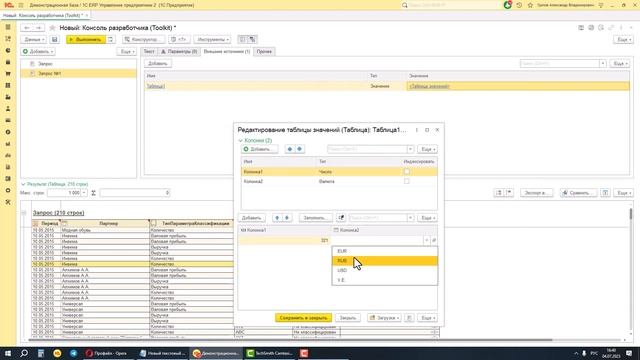Viewport: 640px width, 360px height.
Task: Select RUB in the currency dropdown list
Action: point(384,260)
